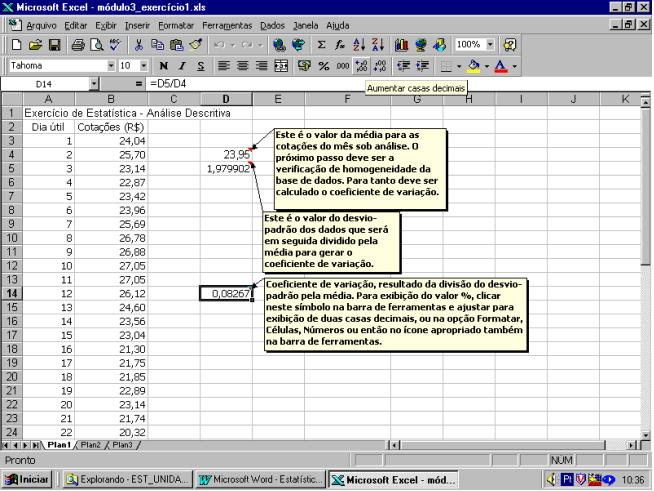Viewport: 654px width, 491px height.
Task: Open the Name Box dropdown for D14
Action: pyautogui.click(x=94, y=85)
